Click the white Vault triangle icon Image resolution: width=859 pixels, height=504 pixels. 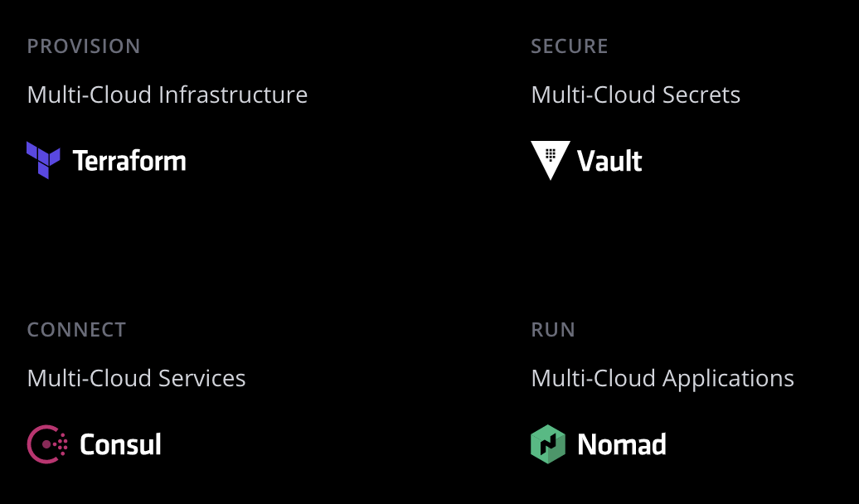click(x=551, y=160)
